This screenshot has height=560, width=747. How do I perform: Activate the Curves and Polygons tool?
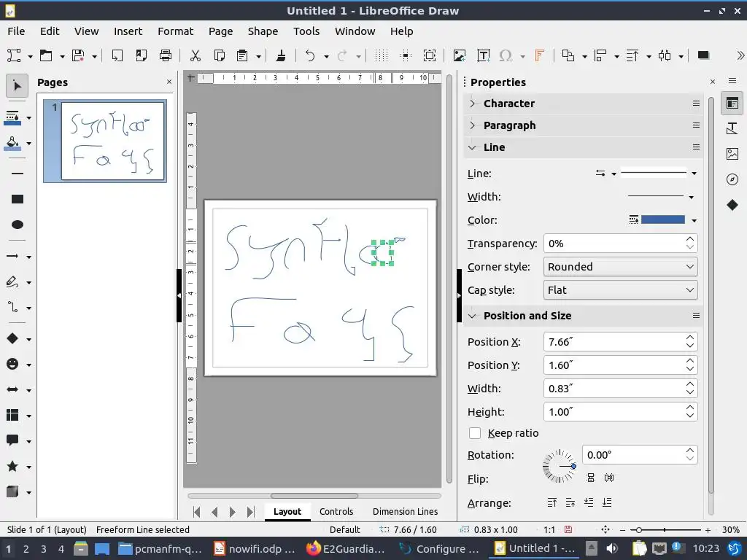point(13,282)
